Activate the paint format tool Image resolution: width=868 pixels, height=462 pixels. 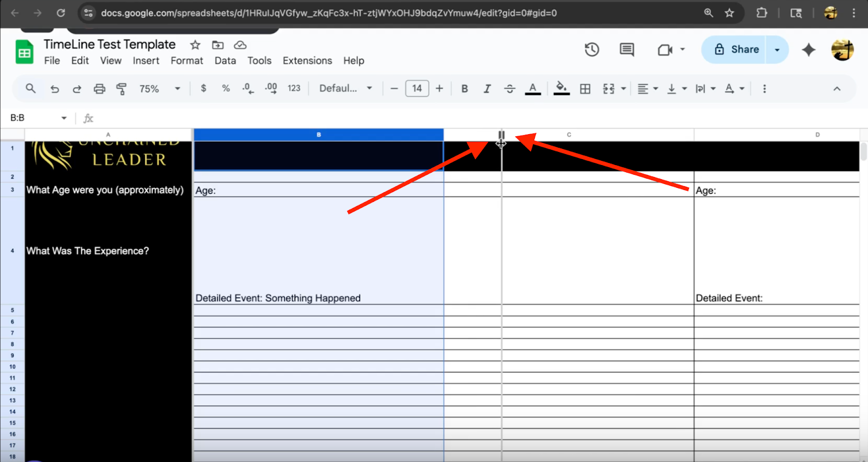pos(122,88)
